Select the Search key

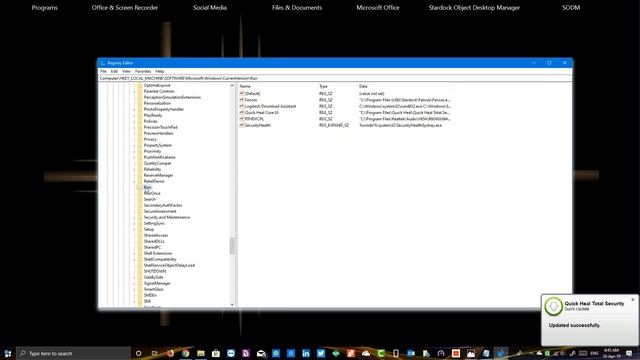point(149,199)
